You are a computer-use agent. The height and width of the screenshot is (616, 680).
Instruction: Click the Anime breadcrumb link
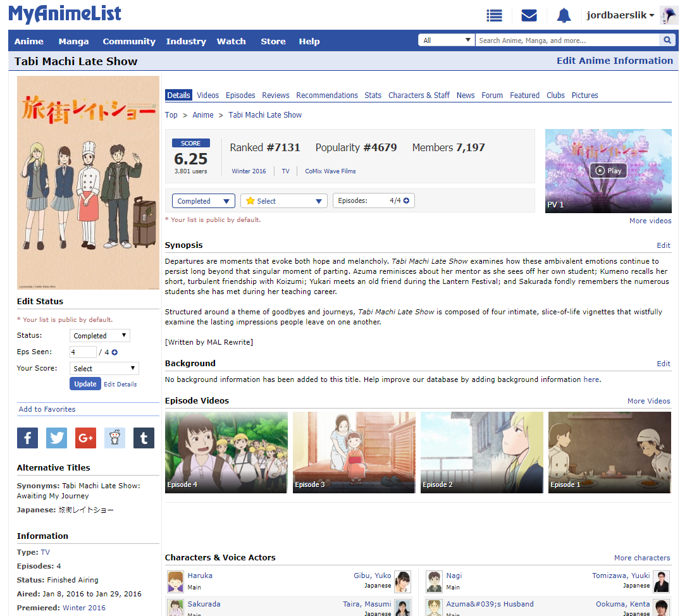(203, 115)
